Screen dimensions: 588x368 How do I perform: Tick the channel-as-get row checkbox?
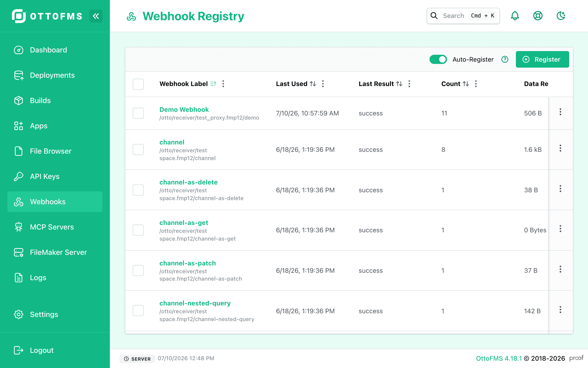tap(138, 230)
